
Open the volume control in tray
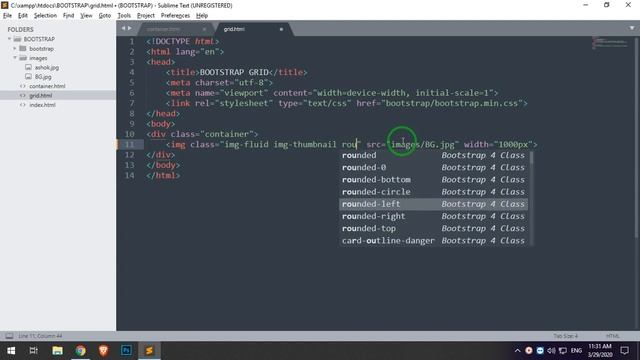551,351
